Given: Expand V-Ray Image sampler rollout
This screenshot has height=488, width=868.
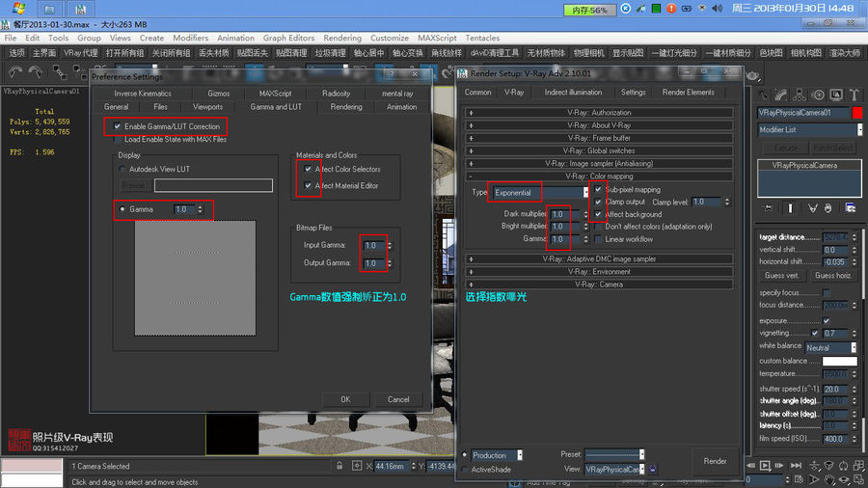Looking at the screenshot, I should point(599,163).
